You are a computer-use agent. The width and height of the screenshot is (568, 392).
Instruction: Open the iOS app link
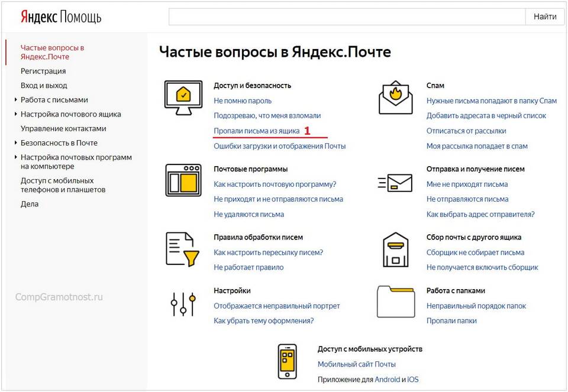413,380
